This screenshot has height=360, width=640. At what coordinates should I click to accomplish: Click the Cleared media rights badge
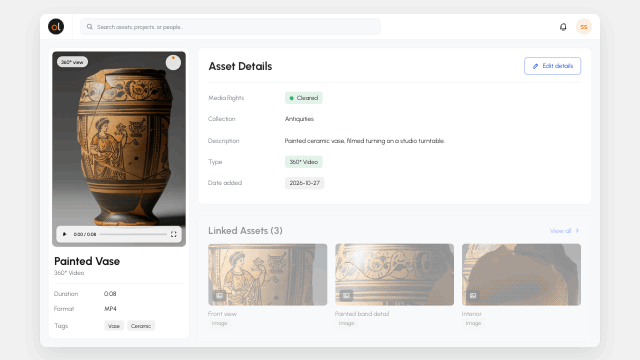click(303, 98)
